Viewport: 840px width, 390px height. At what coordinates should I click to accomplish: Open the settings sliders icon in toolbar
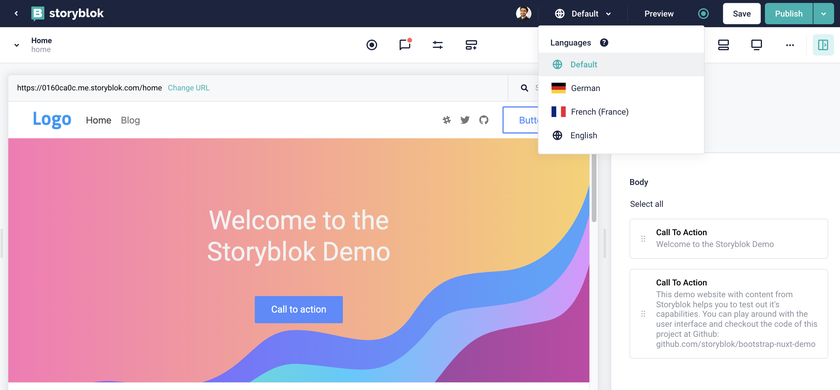coord(438,45)
